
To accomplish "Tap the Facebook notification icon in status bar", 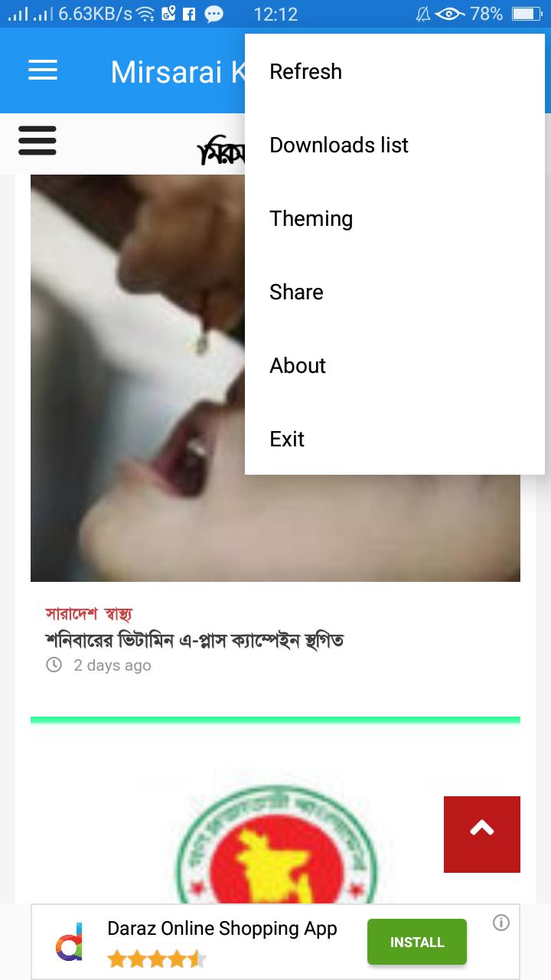I will [x=190, y=14].
